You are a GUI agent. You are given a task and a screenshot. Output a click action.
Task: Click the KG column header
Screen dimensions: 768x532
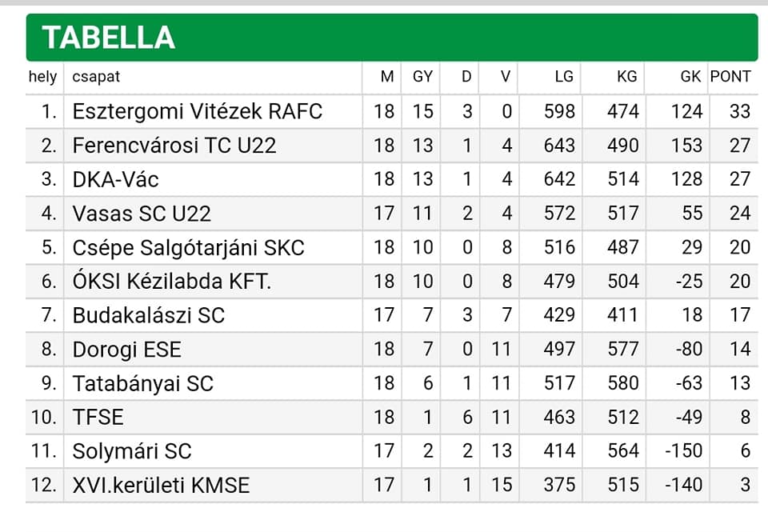(627, 77)
